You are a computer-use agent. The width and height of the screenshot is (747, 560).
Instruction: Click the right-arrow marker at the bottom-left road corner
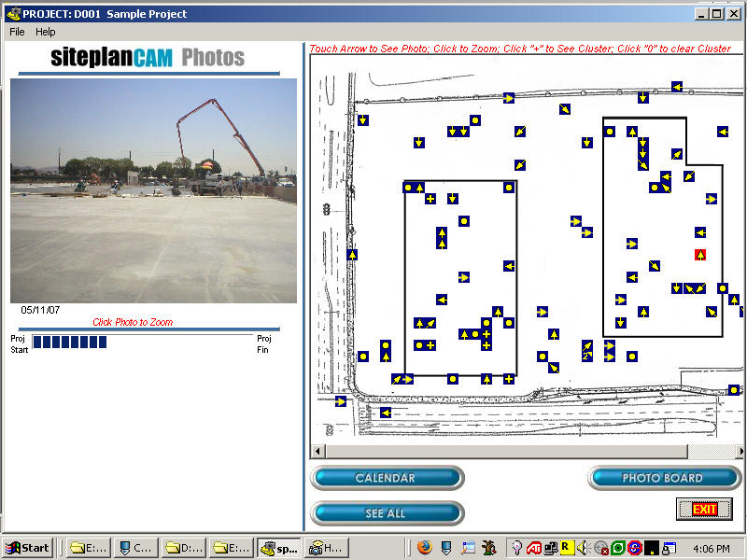[x=341, y=401]
